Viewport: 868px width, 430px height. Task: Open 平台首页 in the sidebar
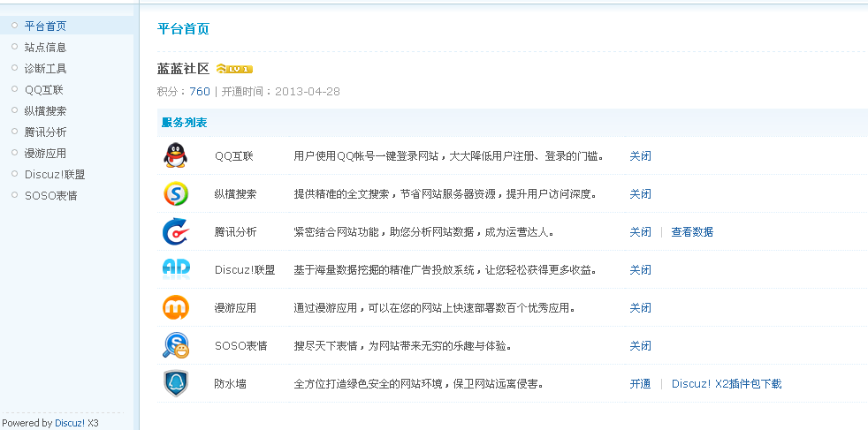pos(45,26)
